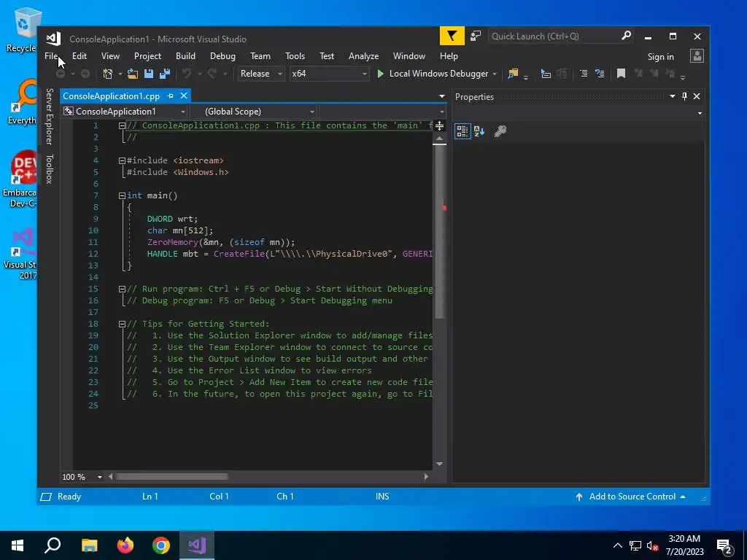Open the Analyze menu
The height and width of the screenshot is (560, 747).
[363, 56]
